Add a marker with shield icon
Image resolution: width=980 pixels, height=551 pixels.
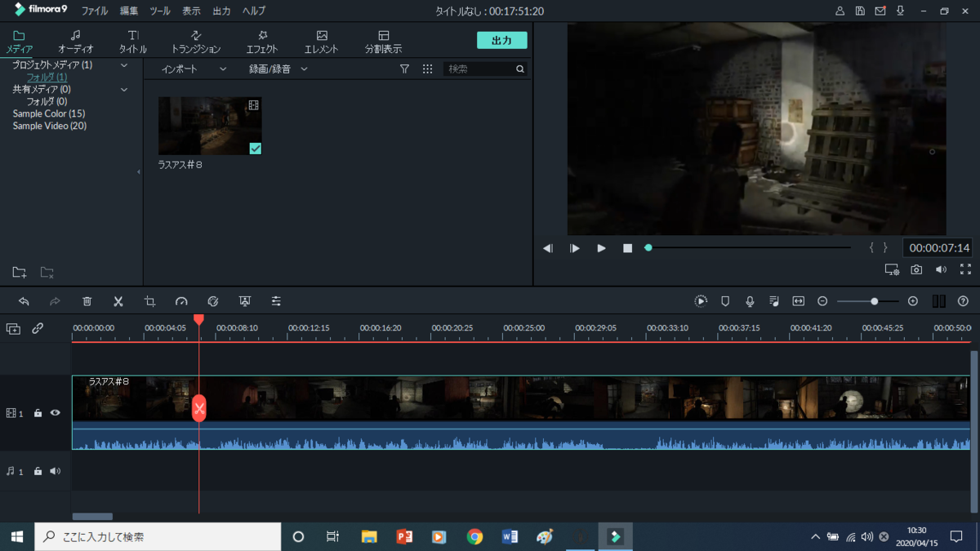725,301
